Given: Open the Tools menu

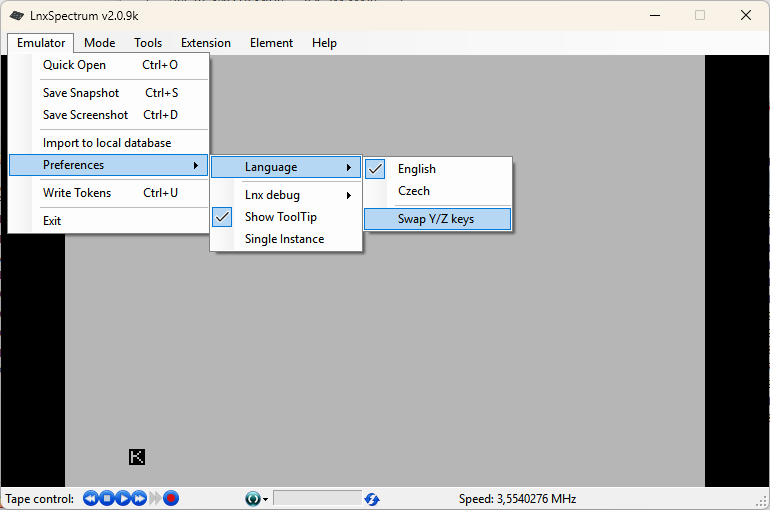Looking at the screenshot, I should 148,43.
